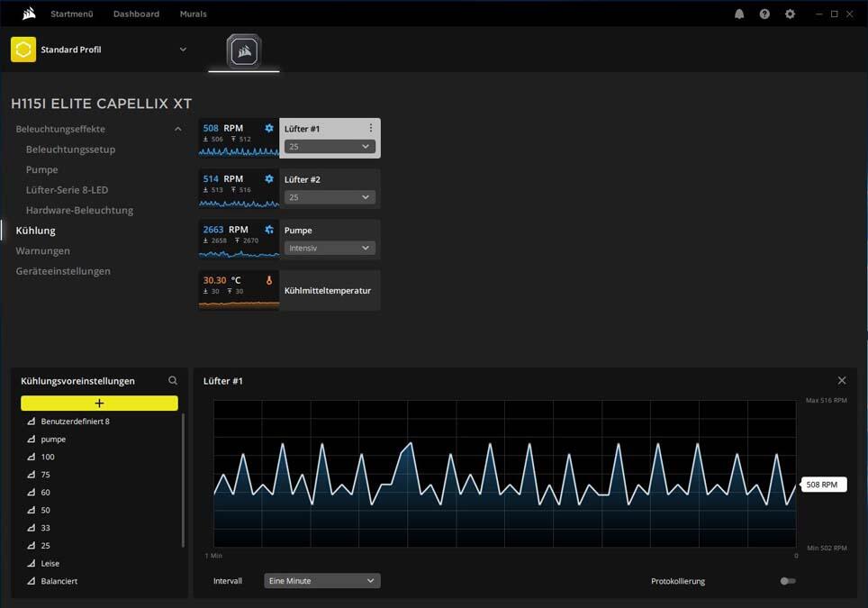This screenshot has height=608, width=868.
Task: Select the H115i cooler device icon
Action: coord(244,51)
